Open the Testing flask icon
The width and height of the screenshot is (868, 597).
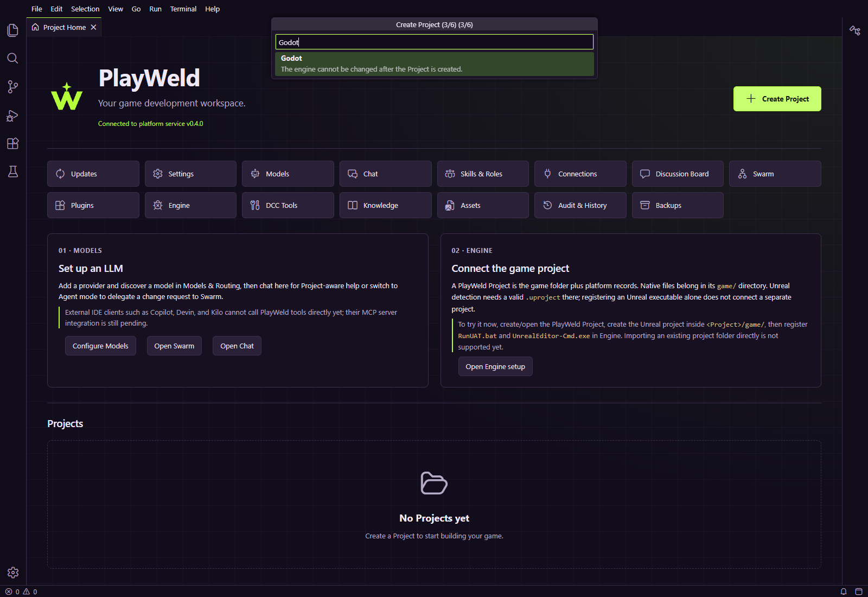point(13,172)
